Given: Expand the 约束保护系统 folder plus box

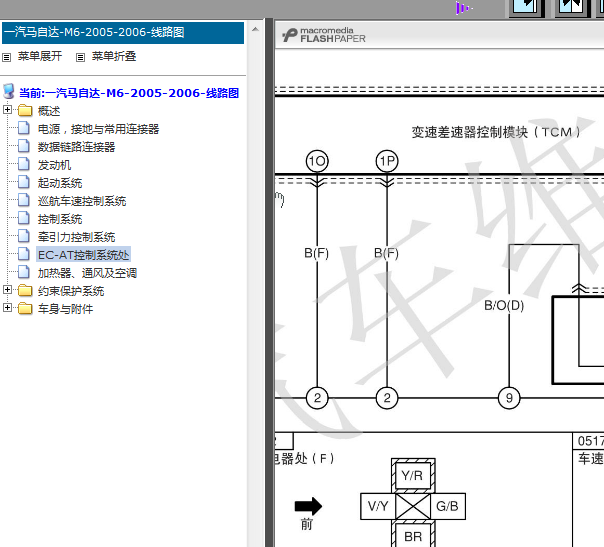Looking at the screenshot, I should tap(7, 289).
